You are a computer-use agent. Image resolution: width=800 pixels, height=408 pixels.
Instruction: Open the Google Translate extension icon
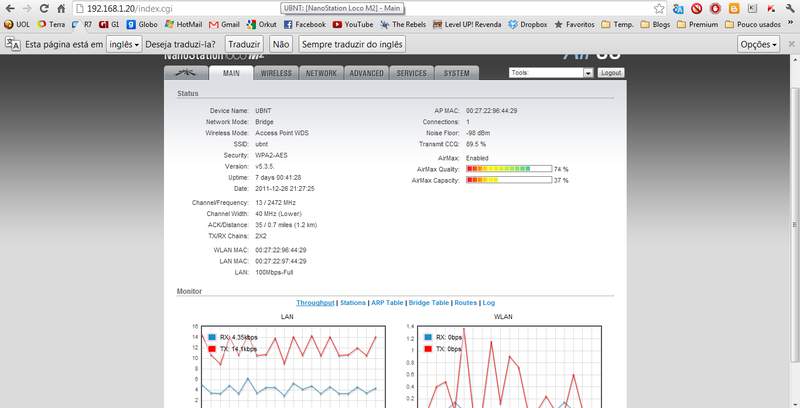pyautogui.click(x=678, y=9)
